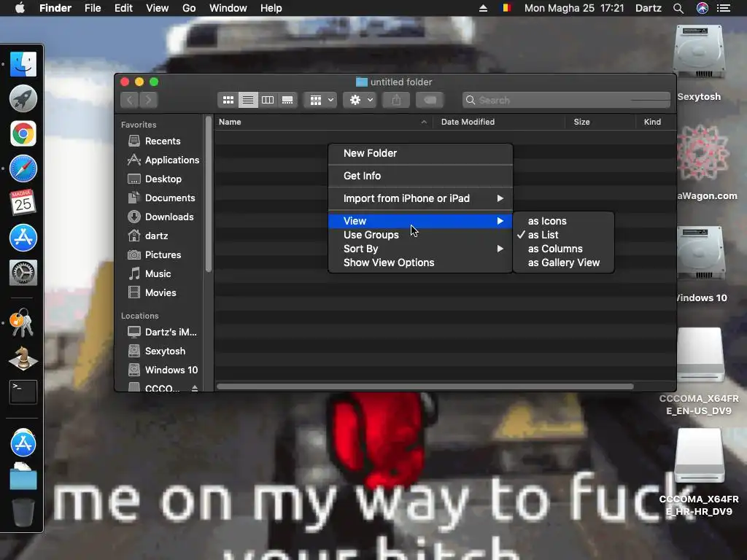747x560 pixels.
Task: Go back with toolbar back arrow
Action: 130,100
